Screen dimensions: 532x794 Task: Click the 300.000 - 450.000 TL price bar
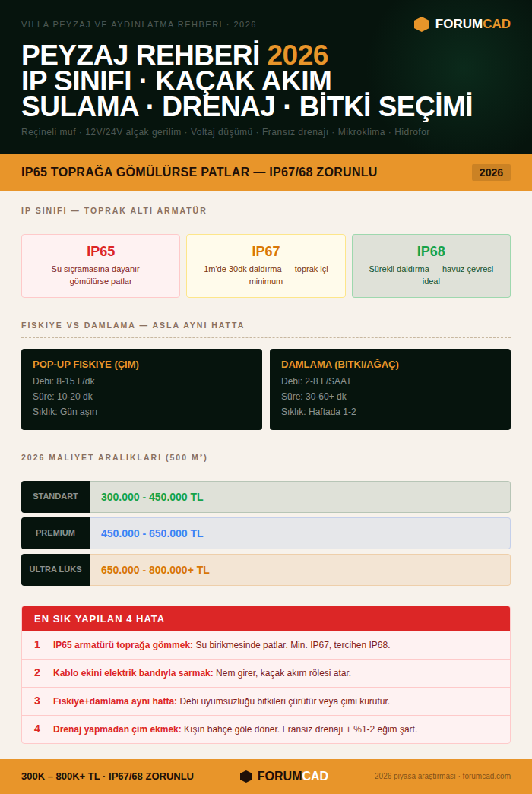[300, 497]
